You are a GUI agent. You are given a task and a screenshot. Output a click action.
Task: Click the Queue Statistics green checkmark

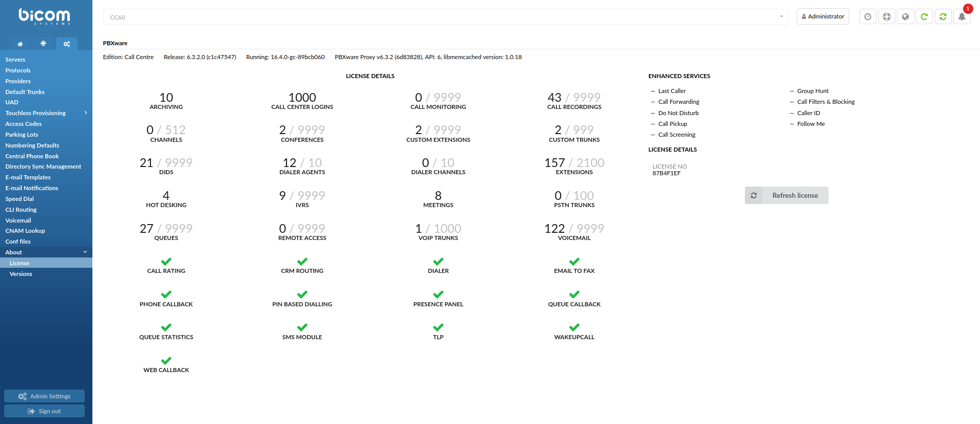(x=166, y=327)
